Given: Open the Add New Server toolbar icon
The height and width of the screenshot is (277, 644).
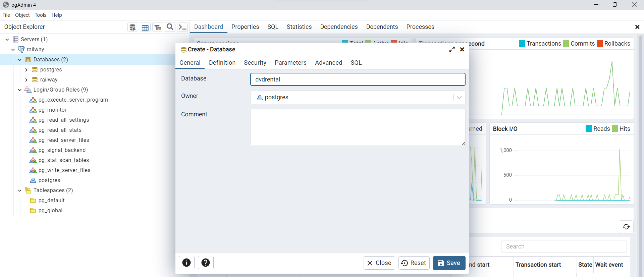Looking at the screenshot, I should tap(133, 27).
